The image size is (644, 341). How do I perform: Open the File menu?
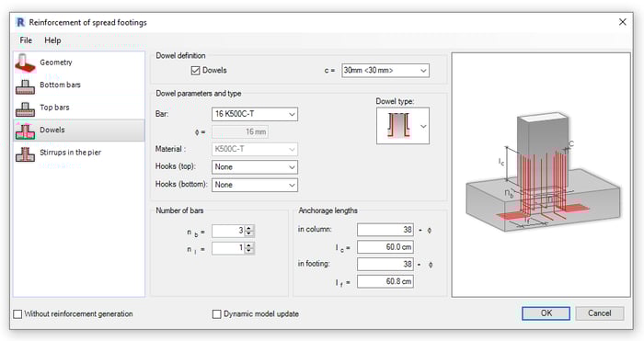pos(26,40)
